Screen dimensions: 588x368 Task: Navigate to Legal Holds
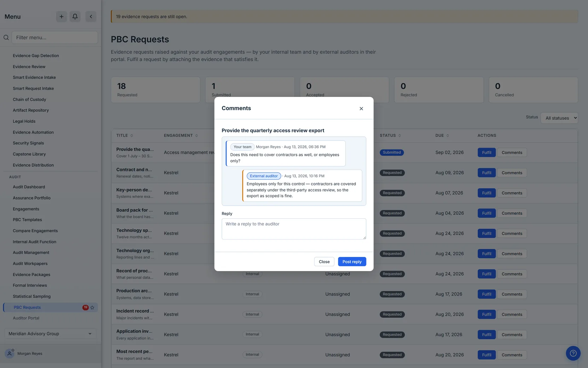(x=24, y=121)
